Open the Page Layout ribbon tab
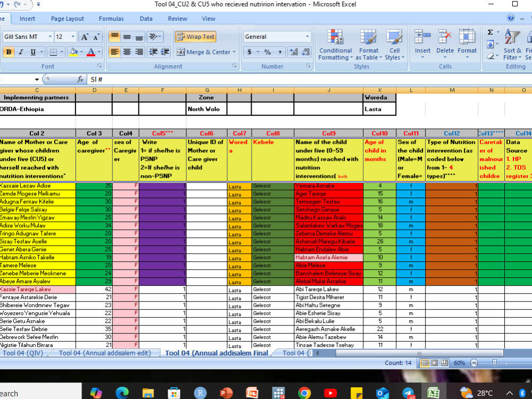Viewport: 532px width, 399px height. pos(67,19)
